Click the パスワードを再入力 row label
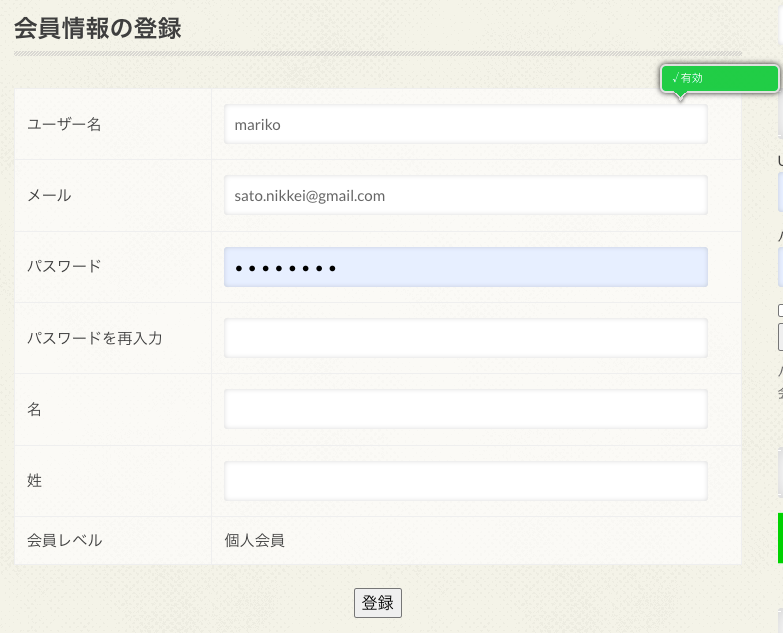The height and width of the screenshot is (633, 783). 94,338
